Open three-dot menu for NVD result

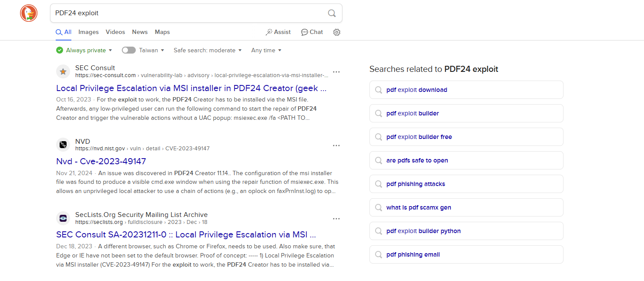336,146
